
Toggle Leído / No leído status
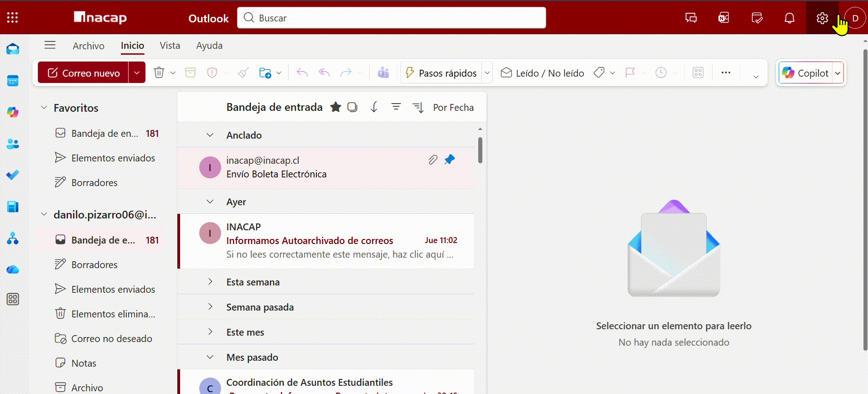tap(542, 73)
